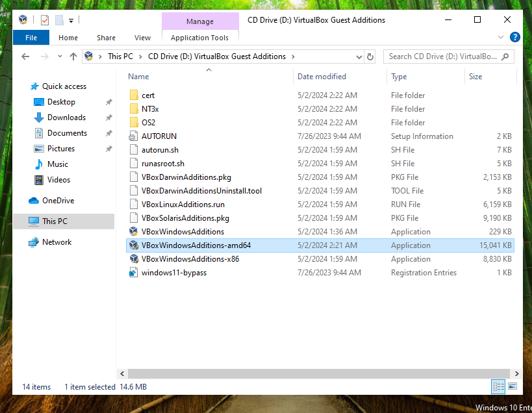Open Customize Quick Access Toolbar dropdown
This screenshot has height=413, width=532.
[71, 20]
